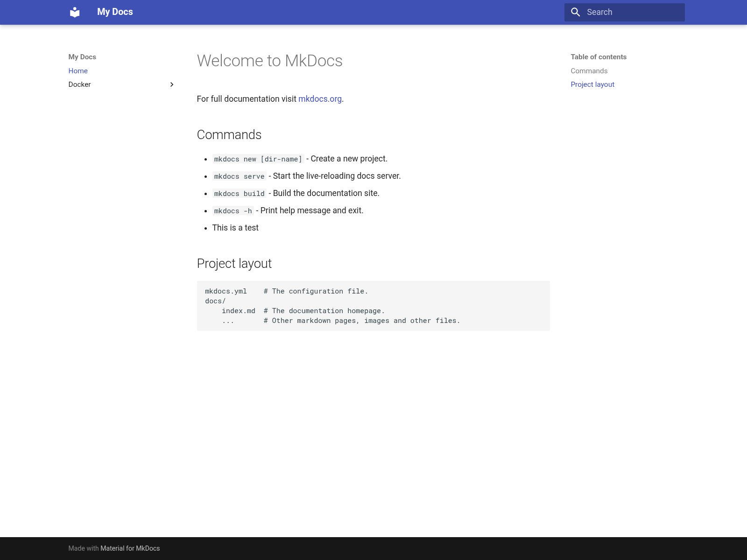Open the Docker navigation section
Screen dimensions: 747x560
pos(80,84)
